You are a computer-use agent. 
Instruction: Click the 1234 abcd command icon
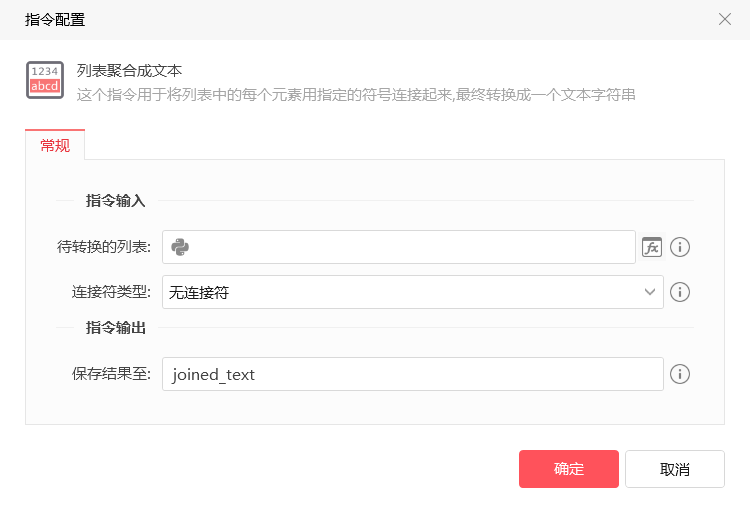point(45,80)
